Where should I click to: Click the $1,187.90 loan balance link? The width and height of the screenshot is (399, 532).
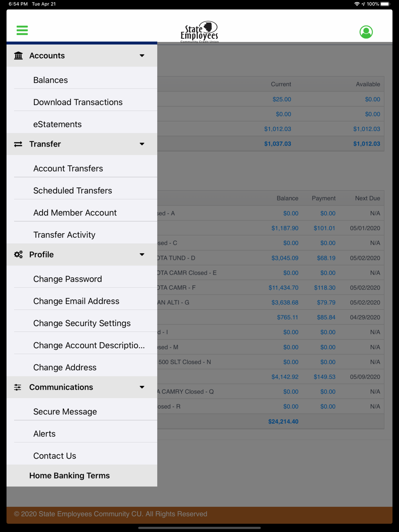[285, 228]
